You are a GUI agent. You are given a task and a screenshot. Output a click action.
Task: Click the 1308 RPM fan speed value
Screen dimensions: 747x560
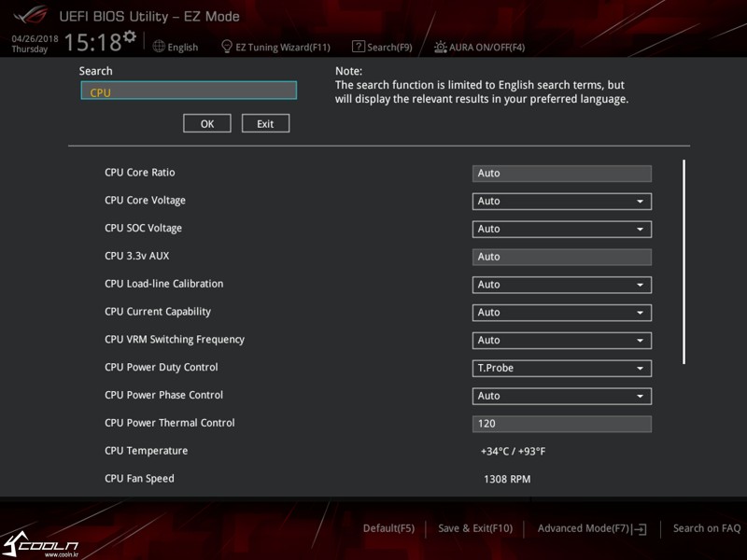[507, 479]
